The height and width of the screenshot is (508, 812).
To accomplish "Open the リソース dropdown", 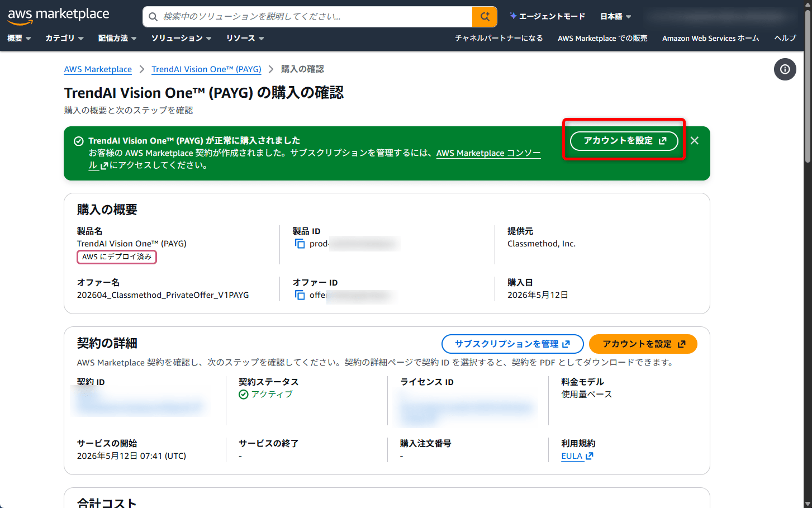I will click(245, 38).
